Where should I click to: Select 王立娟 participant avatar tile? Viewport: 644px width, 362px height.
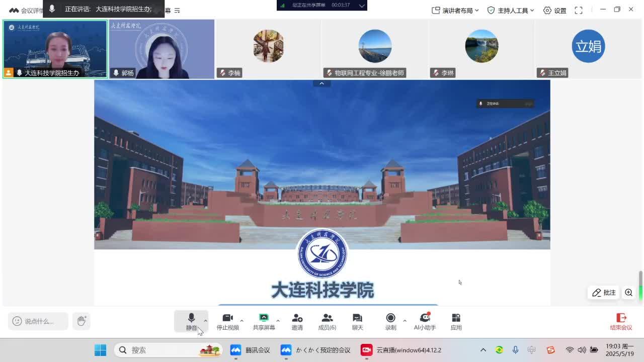coord(588,49)
